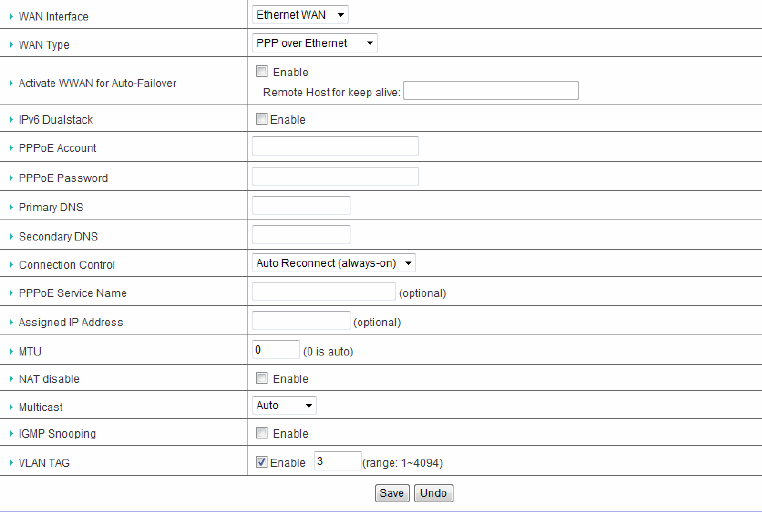Screen dimensions: 762x512
Task: Enable WWAN Auto-Failover checkbox
Action: [262, 72]
